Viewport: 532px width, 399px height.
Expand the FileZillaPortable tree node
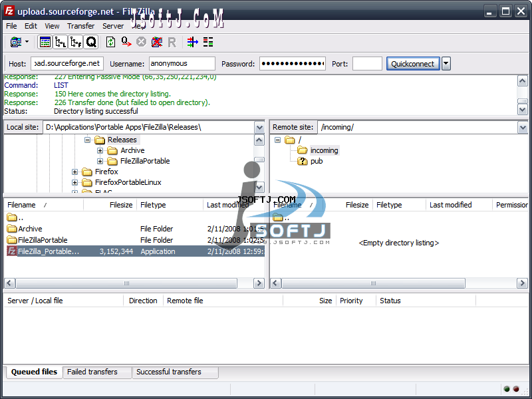[x=100, y=161]
